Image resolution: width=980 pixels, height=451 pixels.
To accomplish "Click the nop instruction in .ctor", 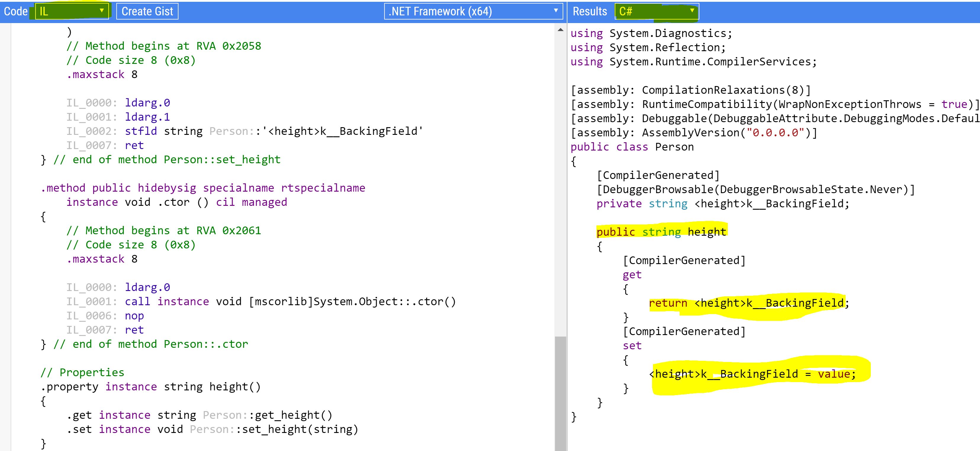I will point(134,316).
